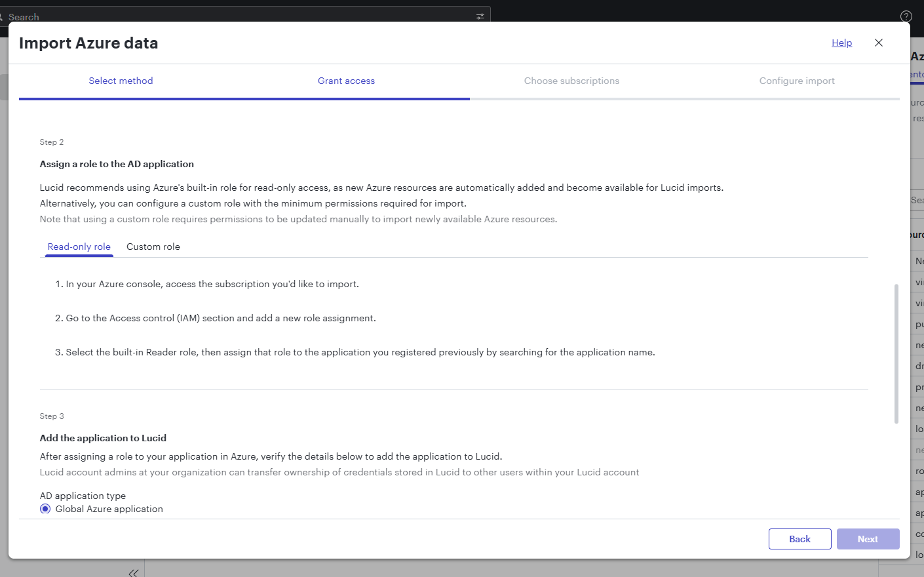This screenshot has height=577, width=924.
Task: Switch to the Custom role tab
Action: [x=153, y=247]
